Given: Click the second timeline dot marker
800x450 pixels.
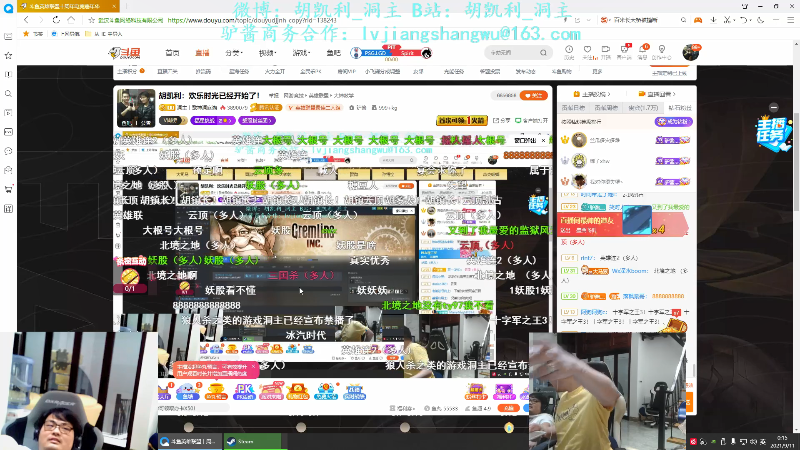Looking at the screenshot, I should [301, 427].
